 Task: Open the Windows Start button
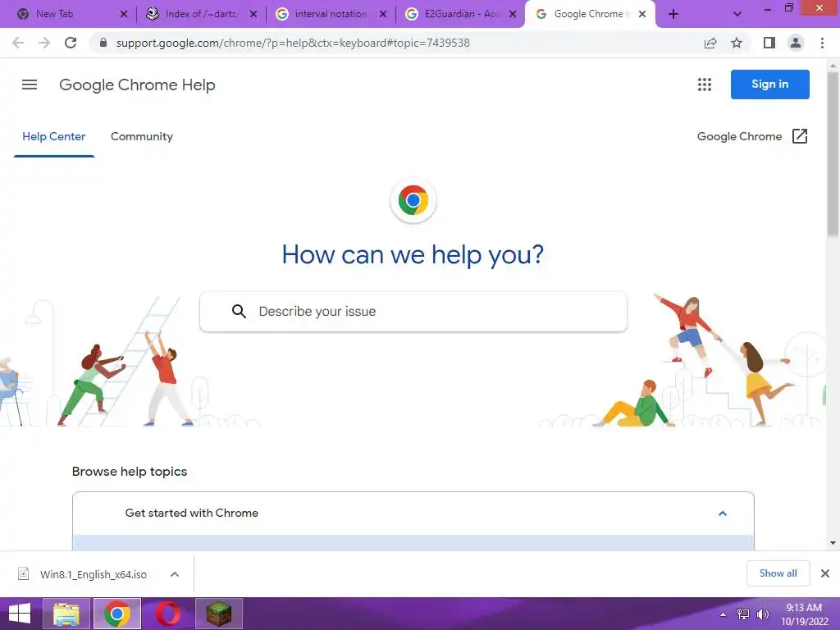coord(20,614)
